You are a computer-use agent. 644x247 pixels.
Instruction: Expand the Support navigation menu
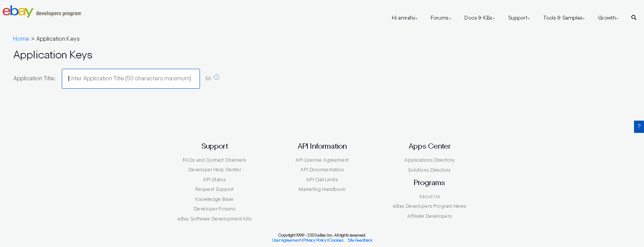(519, 18)
